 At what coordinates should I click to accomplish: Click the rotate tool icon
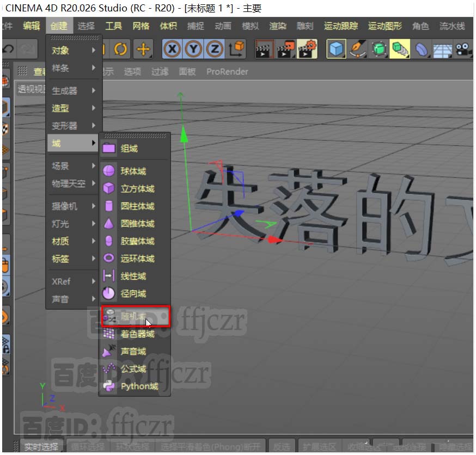pos(120,50)
